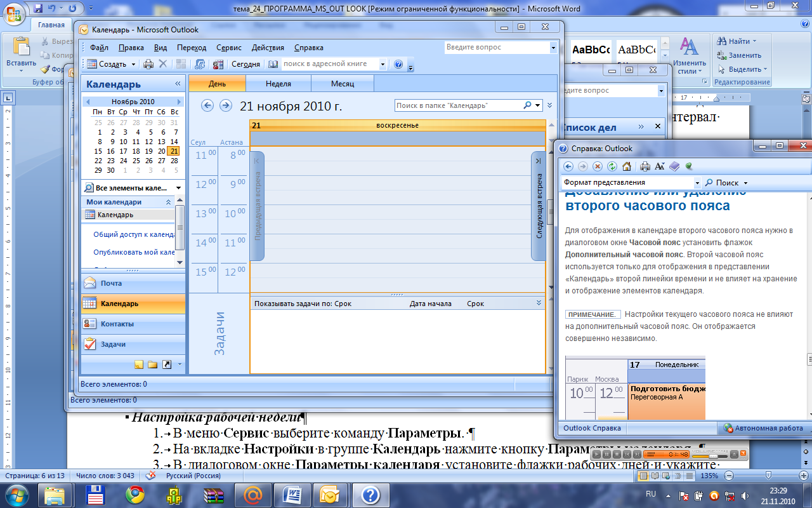Show table of contents book icon in help
Screen dimensions: 812x508
pyautogui.click(x=674, y=166)
